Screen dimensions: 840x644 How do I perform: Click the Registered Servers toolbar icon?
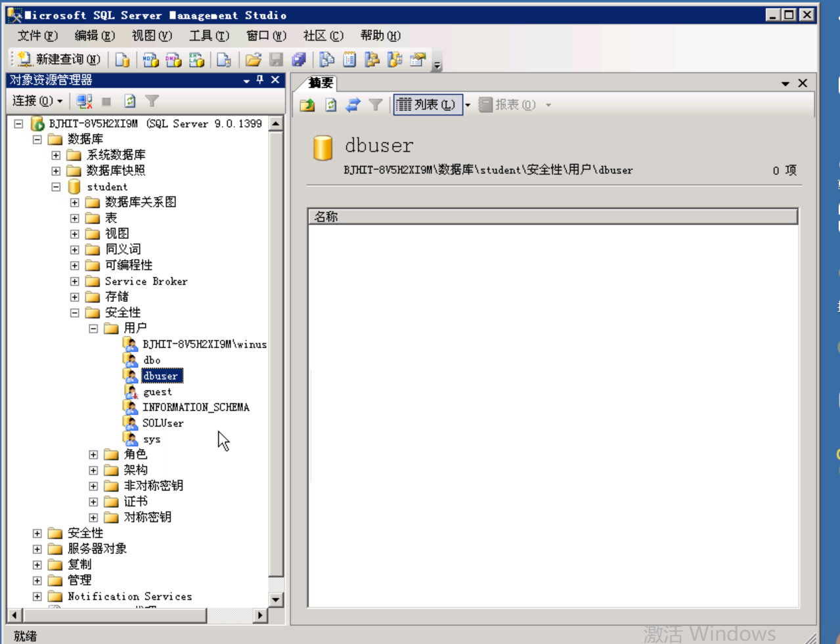(327, 60)
